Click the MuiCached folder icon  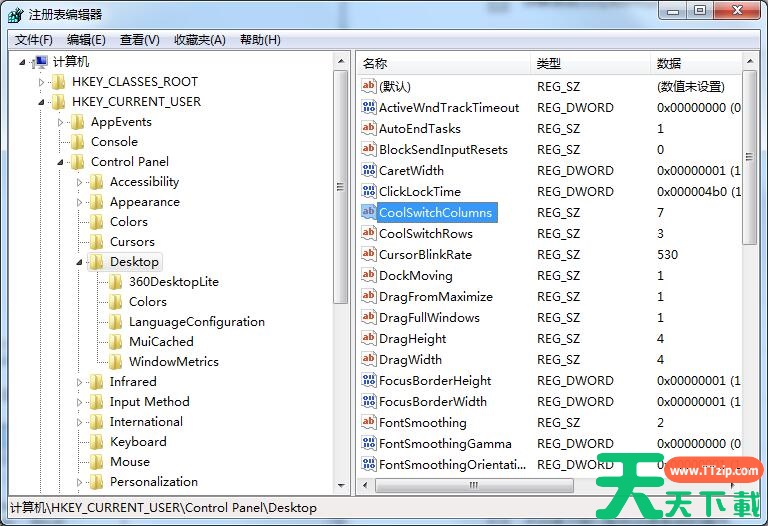[x=116, y=342]
